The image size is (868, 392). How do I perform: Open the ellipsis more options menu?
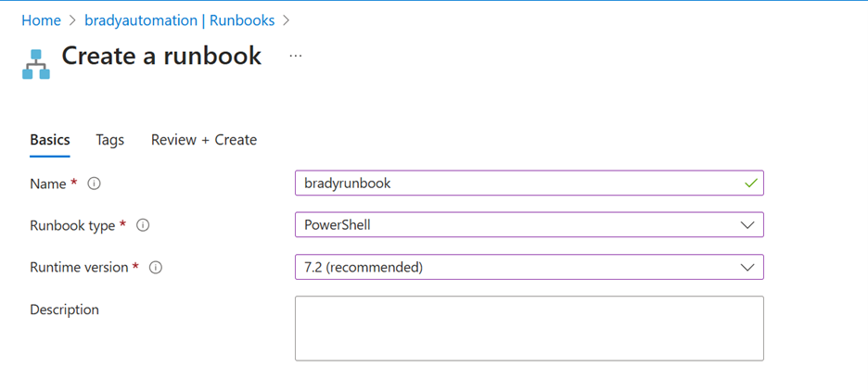pos(296,56)
